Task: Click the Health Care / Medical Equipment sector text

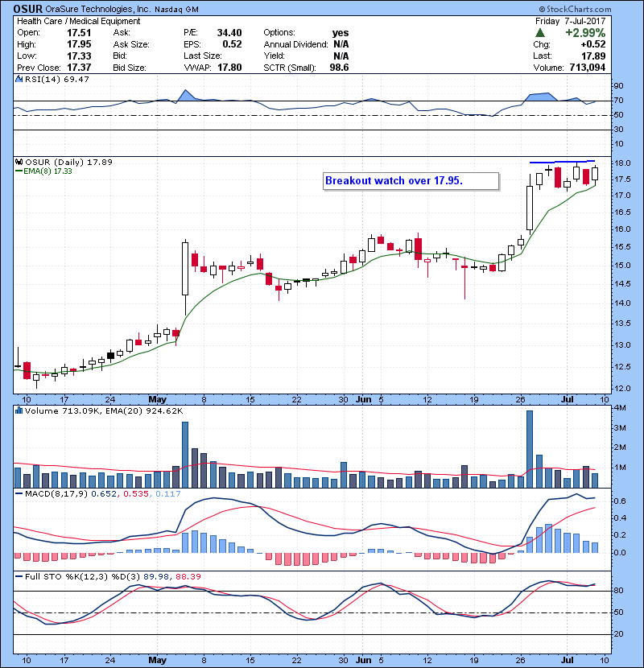Action: click(x=78, y=21)
